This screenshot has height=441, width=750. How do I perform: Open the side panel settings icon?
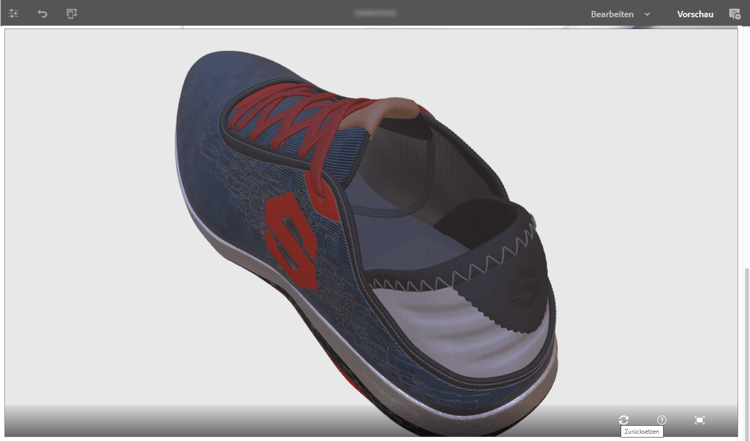point(13,13)
